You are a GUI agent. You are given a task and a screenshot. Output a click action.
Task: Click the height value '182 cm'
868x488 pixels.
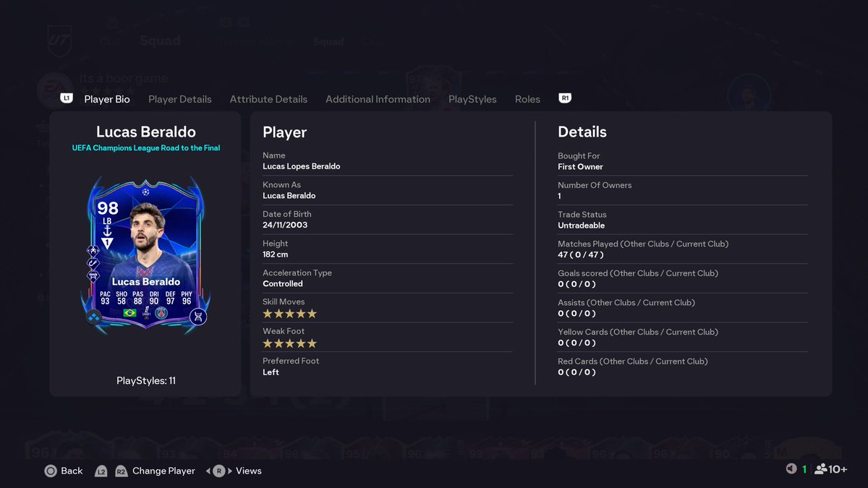pyautogui.click(x=276, y=254)
